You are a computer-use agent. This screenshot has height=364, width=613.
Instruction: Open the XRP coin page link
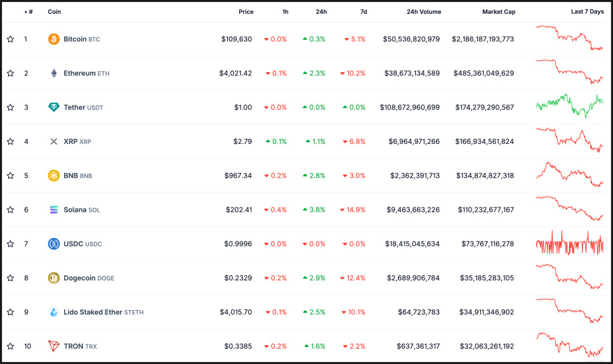coord(77,141)
